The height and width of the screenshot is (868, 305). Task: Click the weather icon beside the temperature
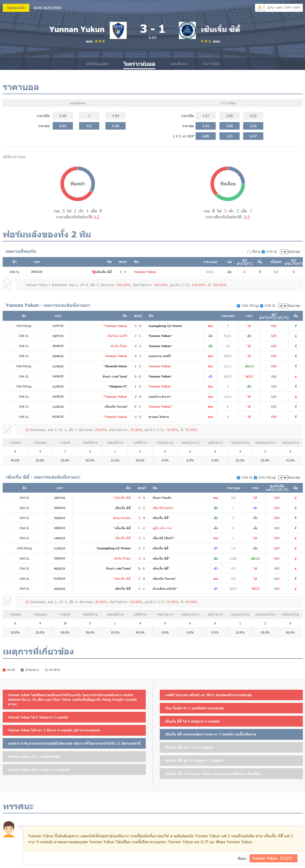(x=260, y=8)
